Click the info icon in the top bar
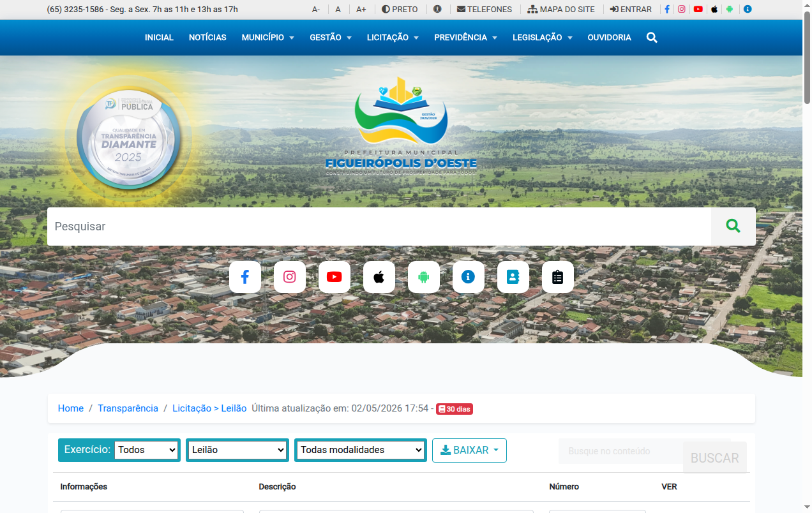 748,10
